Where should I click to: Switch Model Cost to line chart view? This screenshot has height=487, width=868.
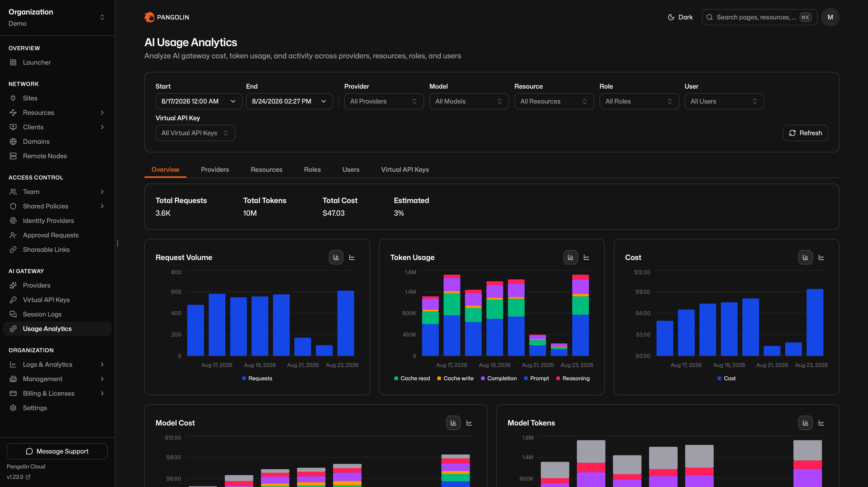(469, 423)
